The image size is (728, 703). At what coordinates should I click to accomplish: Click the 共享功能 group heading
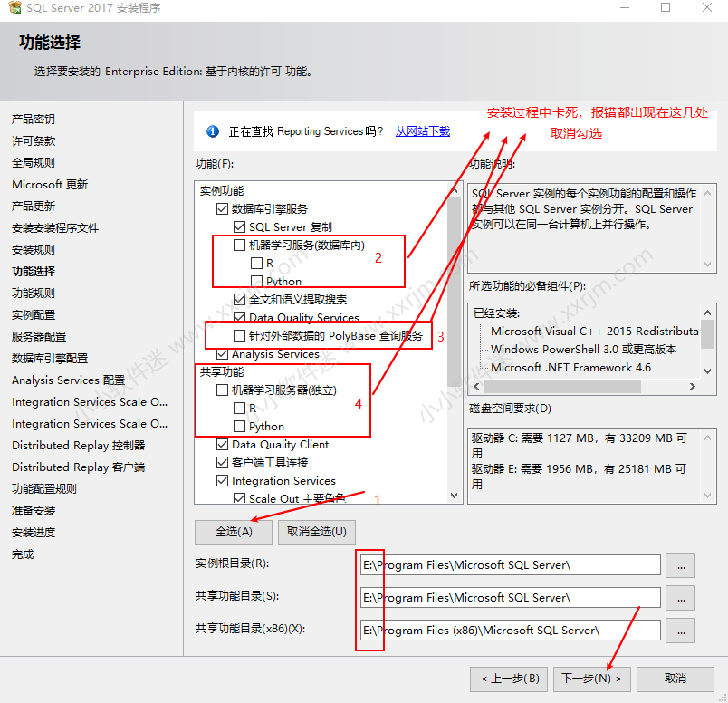(222, 372)
